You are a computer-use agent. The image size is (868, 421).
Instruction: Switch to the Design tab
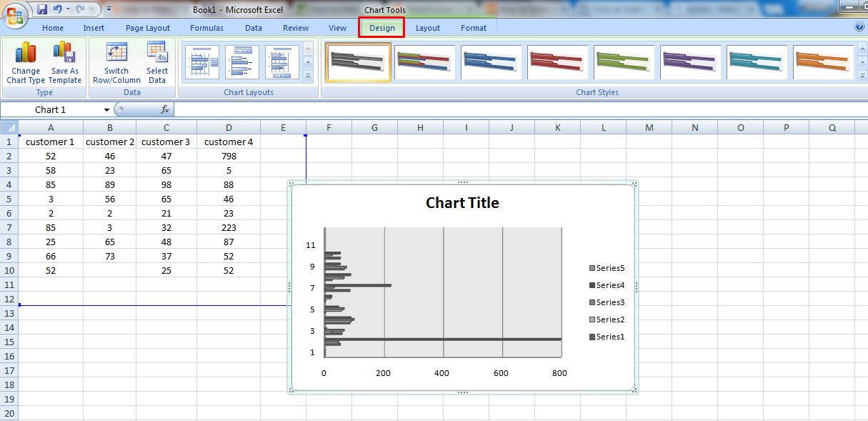(x=382, y=28)
